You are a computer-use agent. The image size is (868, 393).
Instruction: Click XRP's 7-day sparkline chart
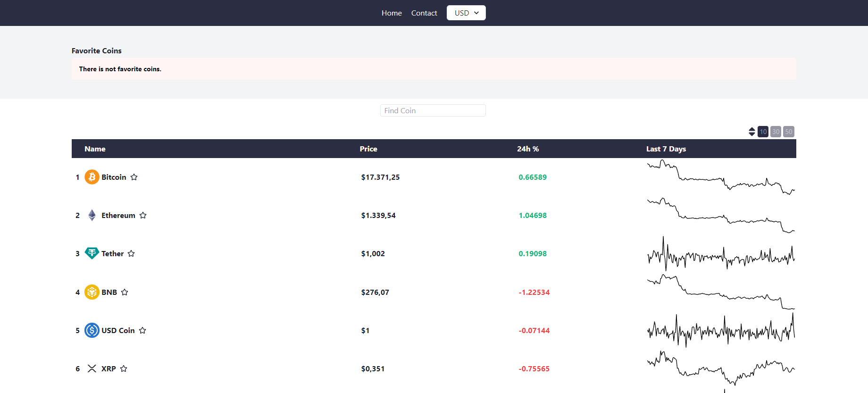coord(721,368)
